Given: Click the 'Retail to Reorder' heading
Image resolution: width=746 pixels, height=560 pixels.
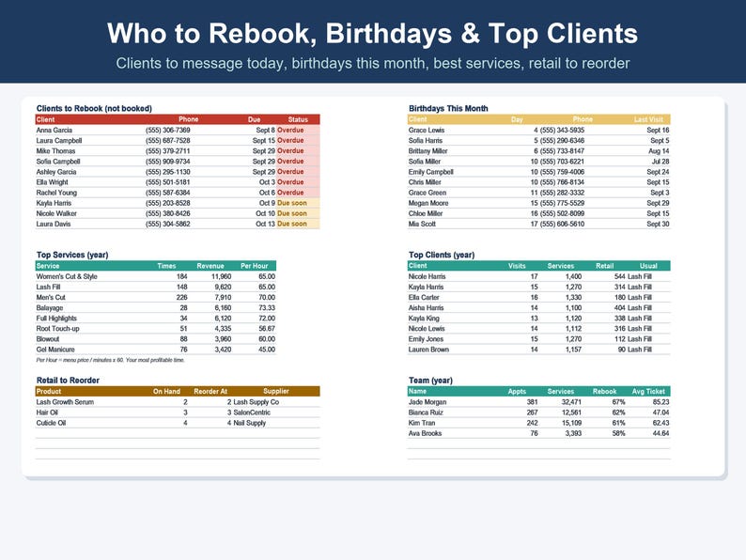Looking at the screenshot, I should (x=68, y=381).
